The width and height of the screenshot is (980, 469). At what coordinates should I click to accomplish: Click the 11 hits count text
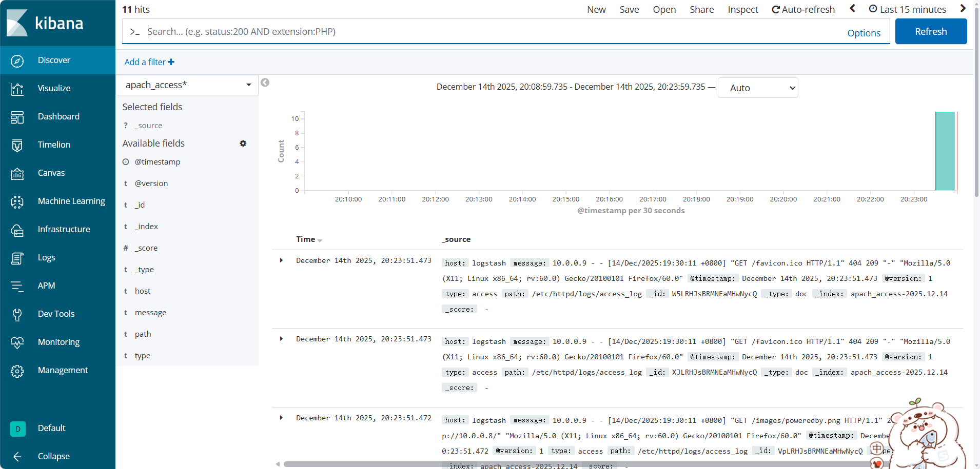click(136, 9)
